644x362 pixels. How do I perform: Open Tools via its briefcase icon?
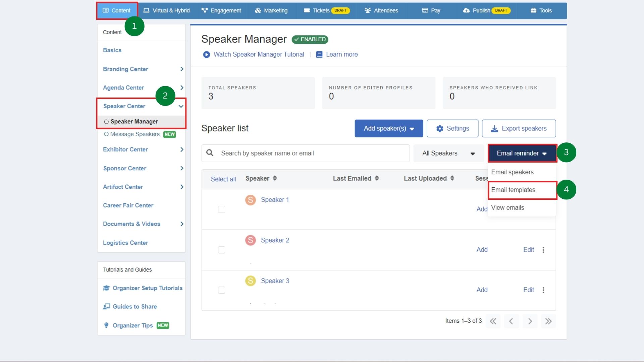(x=533, y=10)
